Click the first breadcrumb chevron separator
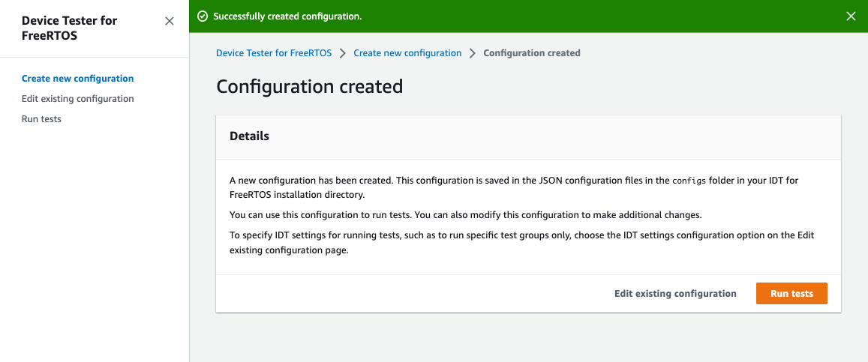 click(x=343, y=53)
